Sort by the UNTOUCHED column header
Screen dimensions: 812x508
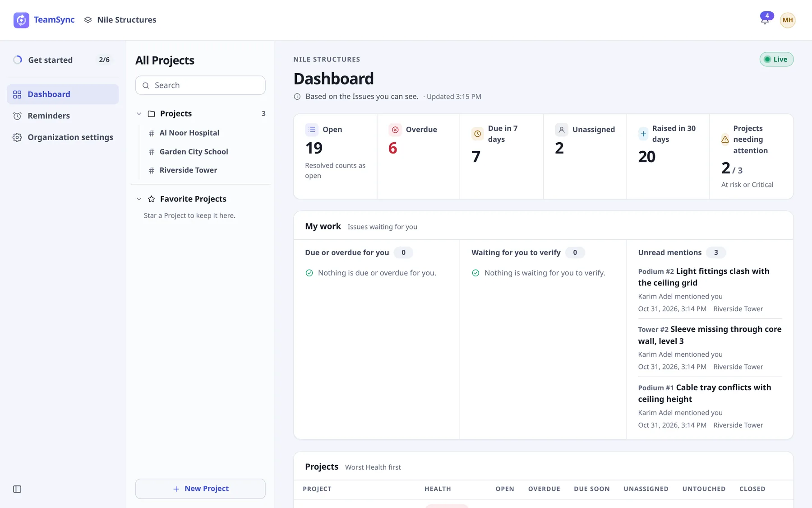(x=704, y=489)
